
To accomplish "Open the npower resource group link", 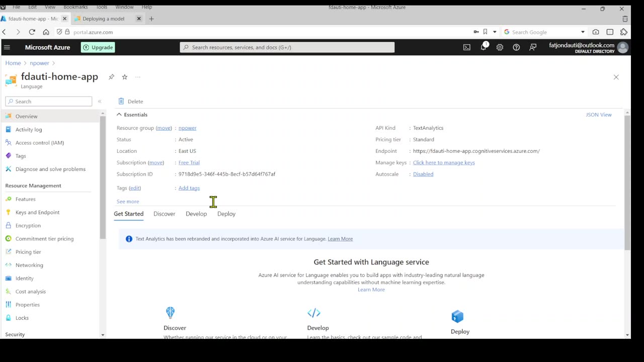I will [x=187, y=128].
